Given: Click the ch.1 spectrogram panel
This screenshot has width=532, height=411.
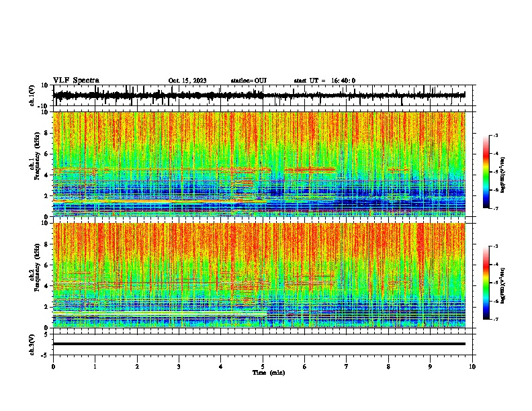Looking at the screenshot, I should (259, 164).
